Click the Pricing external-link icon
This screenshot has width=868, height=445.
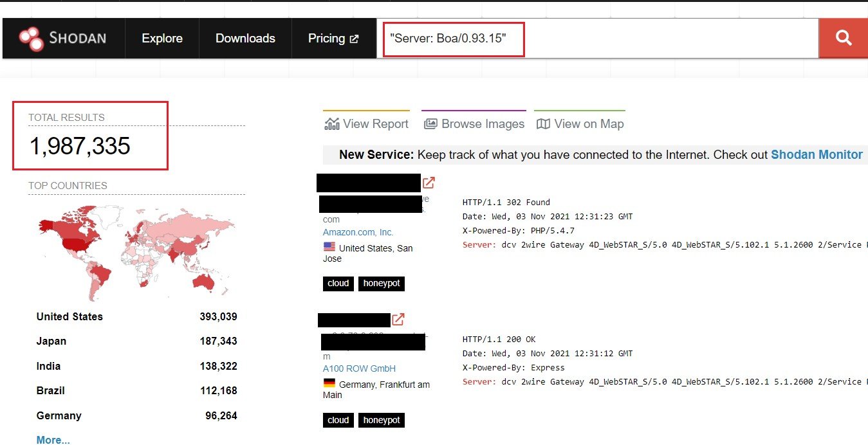[354, 39]
